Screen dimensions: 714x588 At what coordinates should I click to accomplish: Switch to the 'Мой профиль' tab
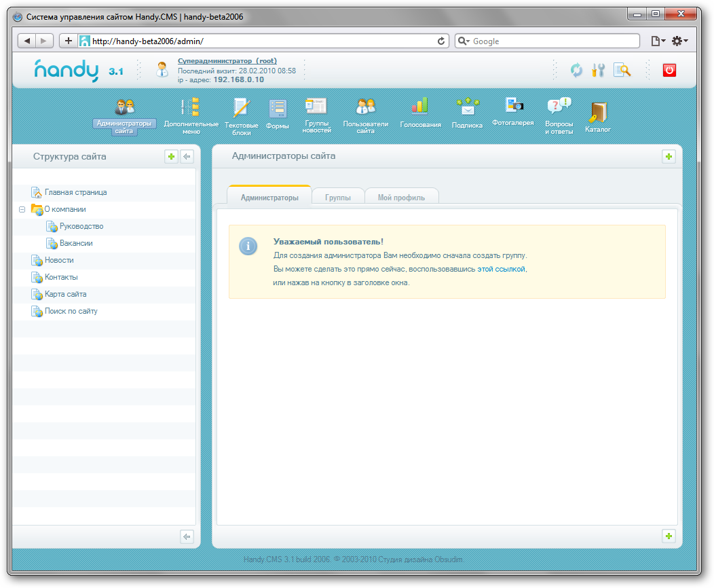(x=401, y=198)
